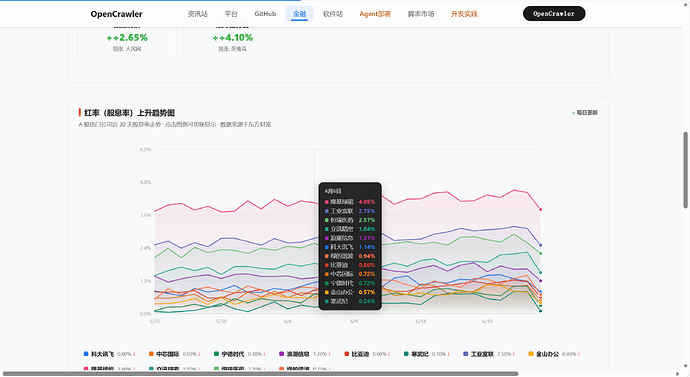Image resolution: width=690 pixels, height=377 pixels.
Task: Toggle 科大讯飞 series in chart legend
Action: pos(109,354)
